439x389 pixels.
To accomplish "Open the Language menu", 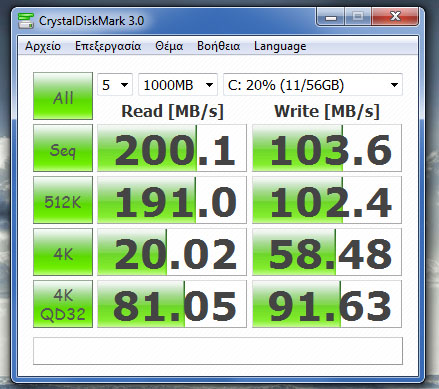I will click(280, 46).
